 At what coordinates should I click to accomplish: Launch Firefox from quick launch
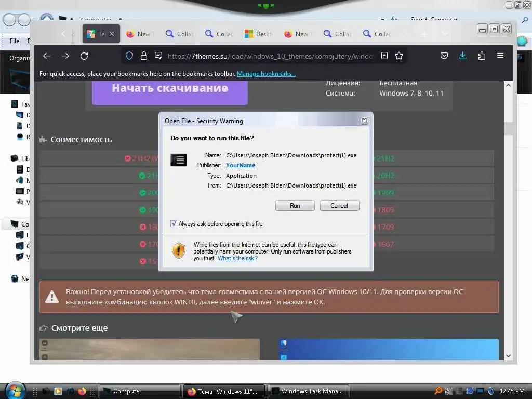click(82, 391)
